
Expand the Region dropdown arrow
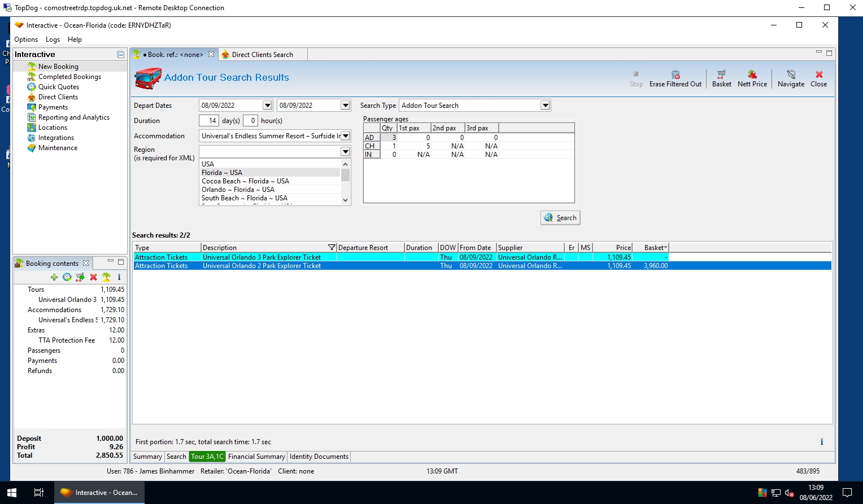(345, 152)
